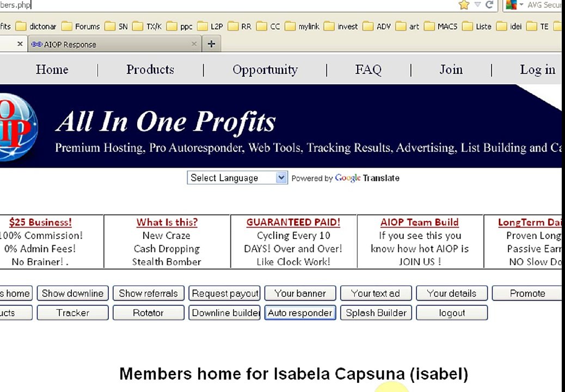
Task: Open the AIOP Team Build ad link
Action: [x=420, y=222]
